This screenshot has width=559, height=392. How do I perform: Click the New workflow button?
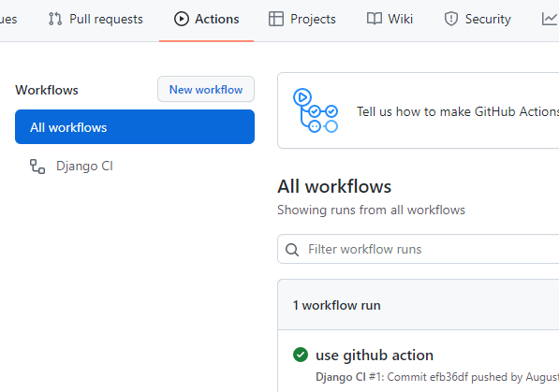(206, 89)
